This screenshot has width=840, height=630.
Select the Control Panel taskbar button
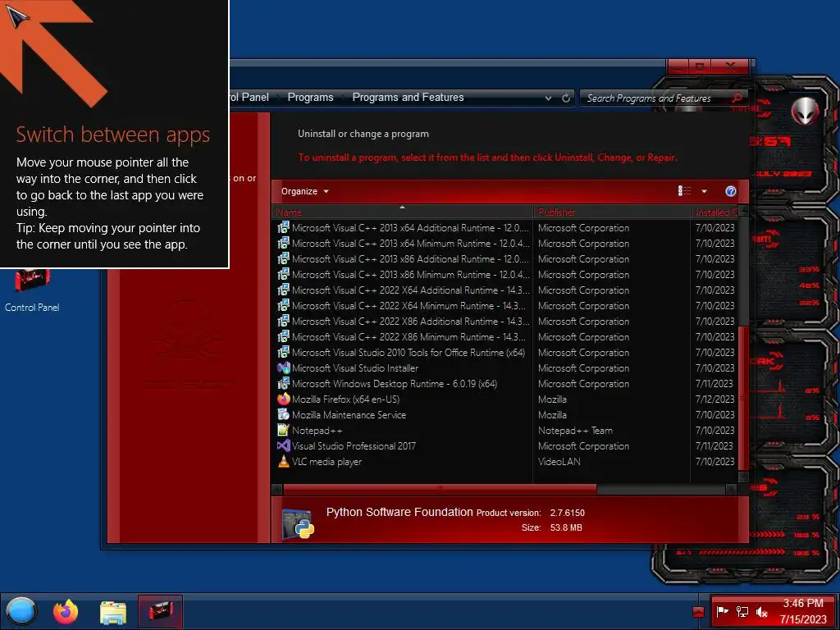[x=160, y=611]
